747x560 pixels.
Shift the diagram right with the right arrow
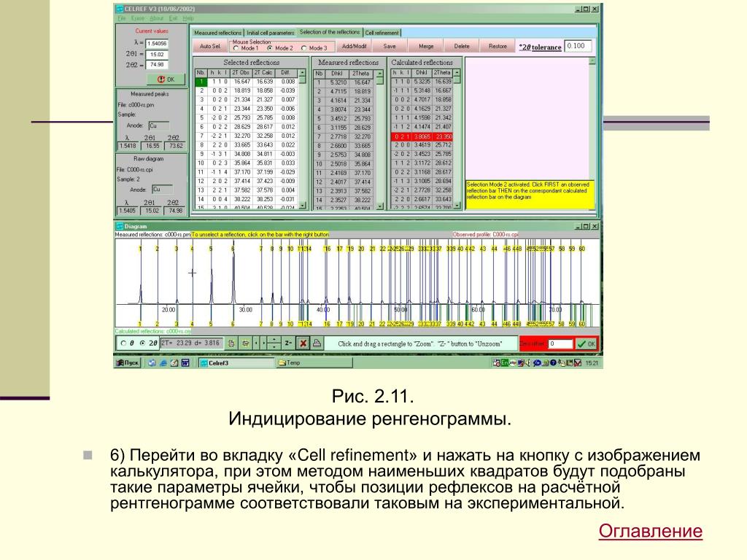tap(263, 343)
